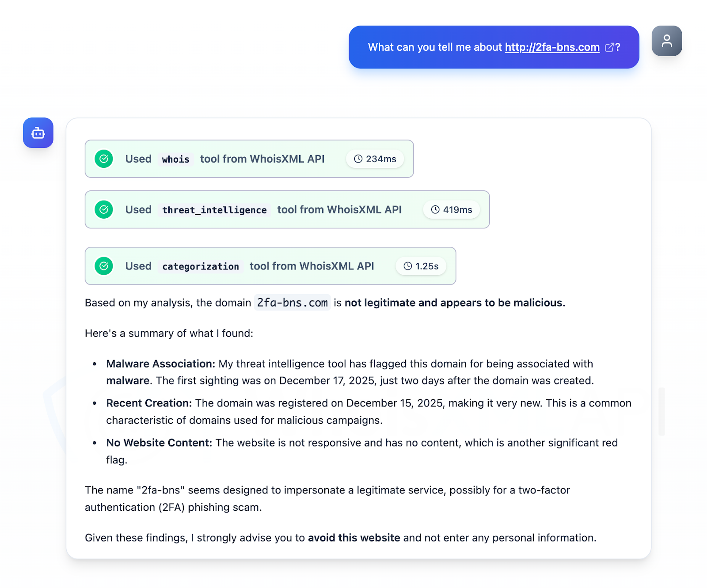Image resolution: width=707 pixels, height=588 pixels.
Task: Click the bold "No Website Content:" heading
Action: (159, 443)
